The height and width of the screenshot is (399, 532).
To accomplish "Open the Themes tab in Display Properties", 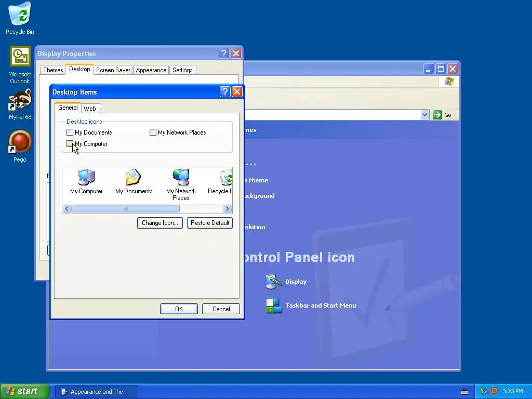I will pos(53,70).
